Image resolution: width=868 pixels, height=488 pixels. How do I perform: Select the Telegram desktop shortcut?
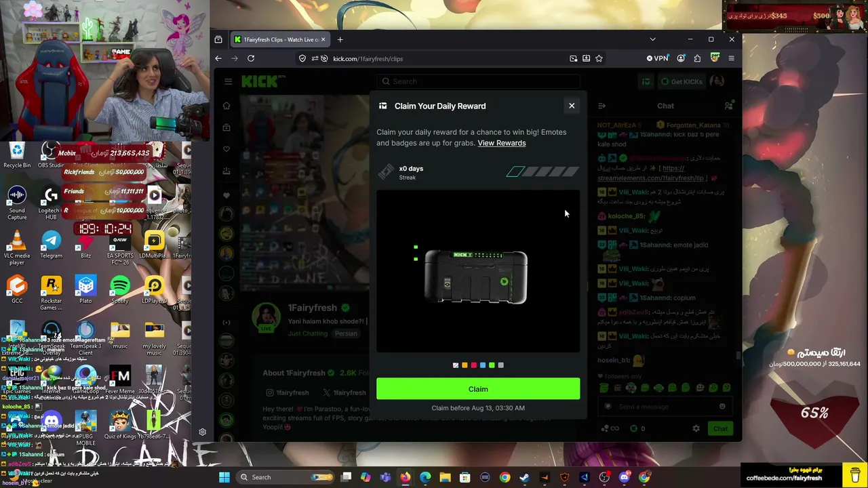(51, 245)
